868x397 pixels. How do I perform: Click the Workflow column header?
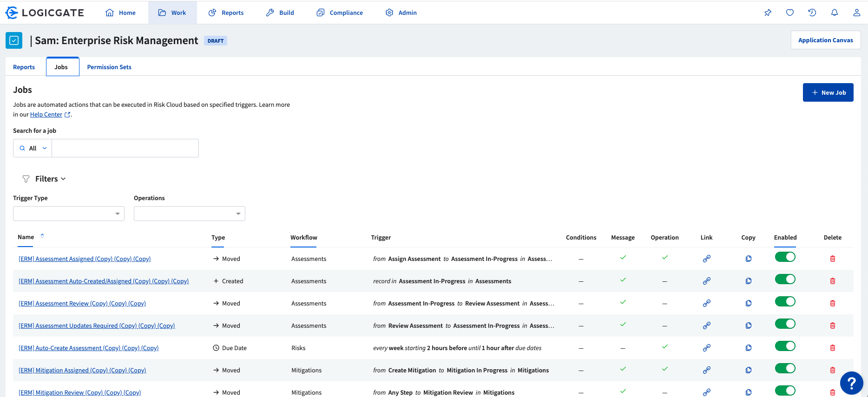pyautogui.click(x=304, y=237)
